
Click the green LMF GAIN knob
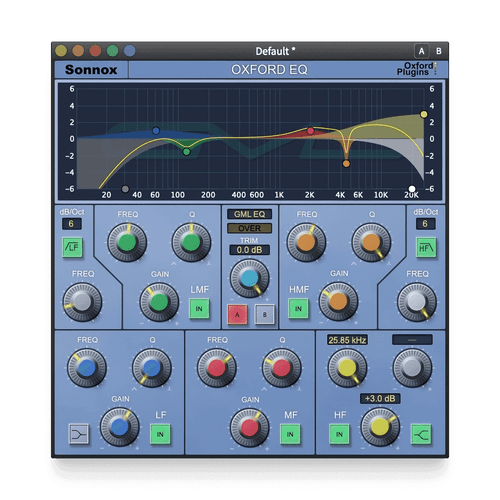pos(159,302)
